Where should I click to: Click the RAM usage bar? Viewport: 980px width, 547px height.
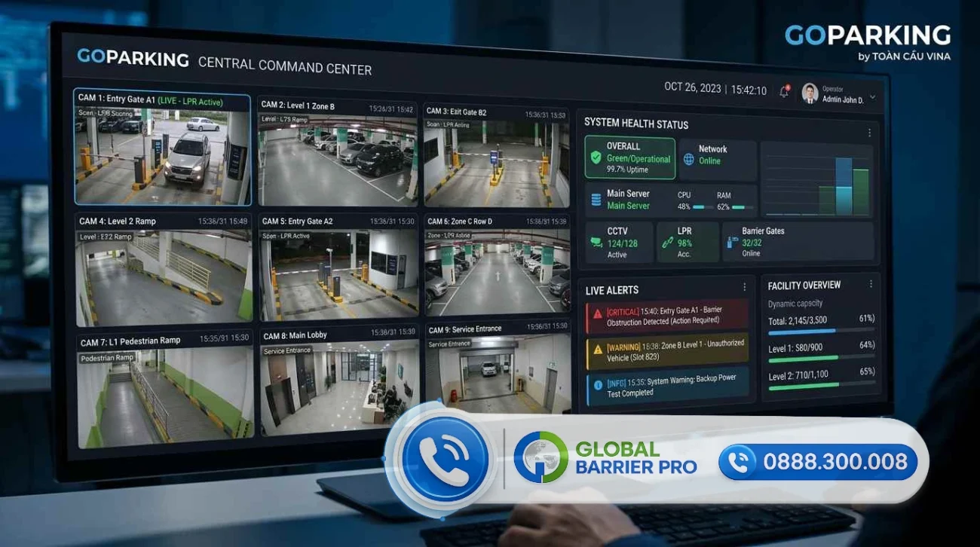743,206
